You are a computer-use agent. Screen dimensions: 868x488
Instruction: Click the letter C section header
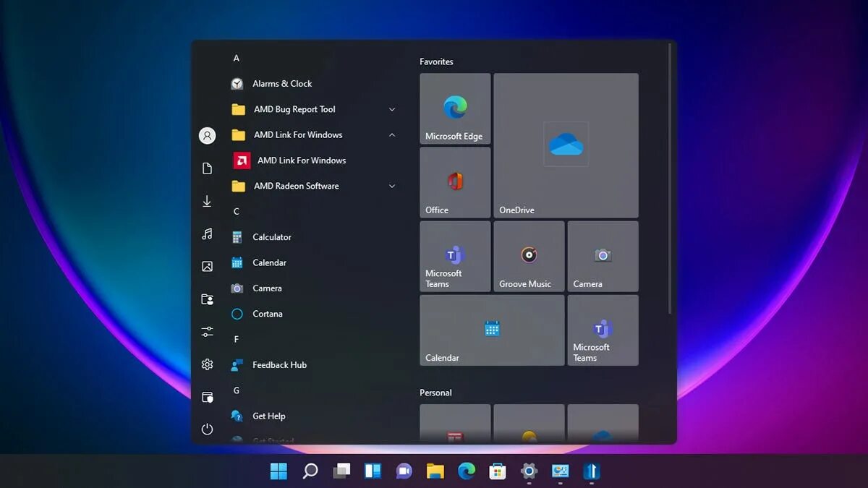[x=236, y=211]
